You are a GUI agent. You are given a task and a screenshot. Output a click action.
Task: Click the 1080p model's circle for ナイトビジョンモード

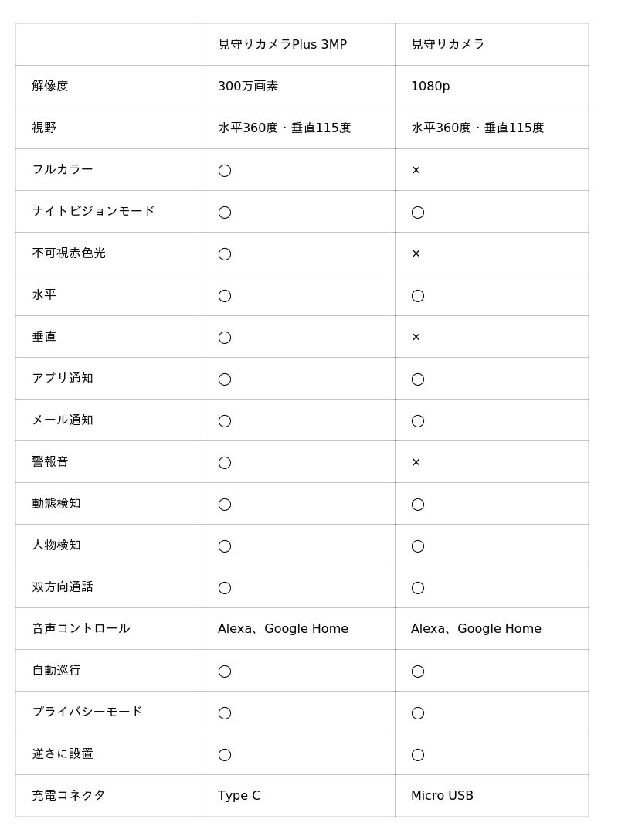pos(418,212)
